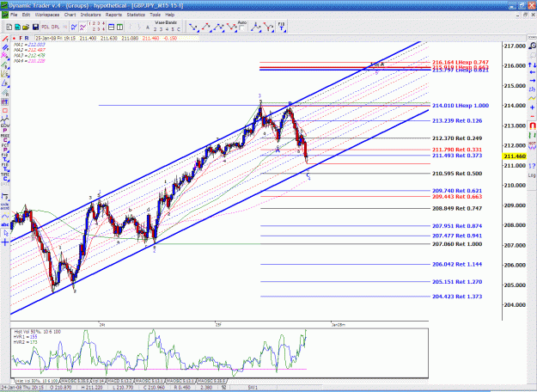Click the blue R button above the chart
The height and width of the screenshot is (392, 537).
pos(27,39)
